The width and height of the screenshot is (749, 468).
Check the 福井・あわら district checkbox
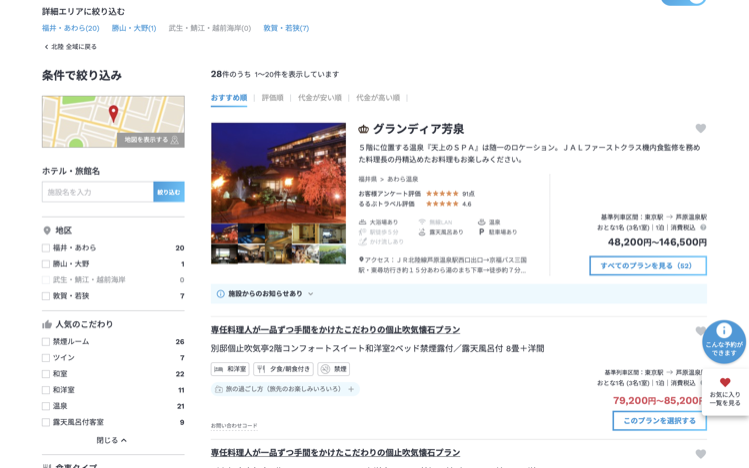coord(46,248)
